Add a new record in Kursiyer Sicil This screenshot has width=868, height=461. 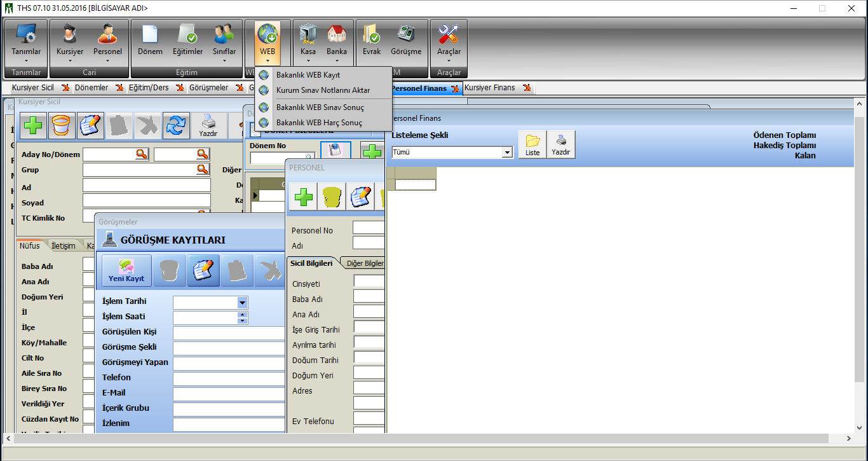click(34, 125)
